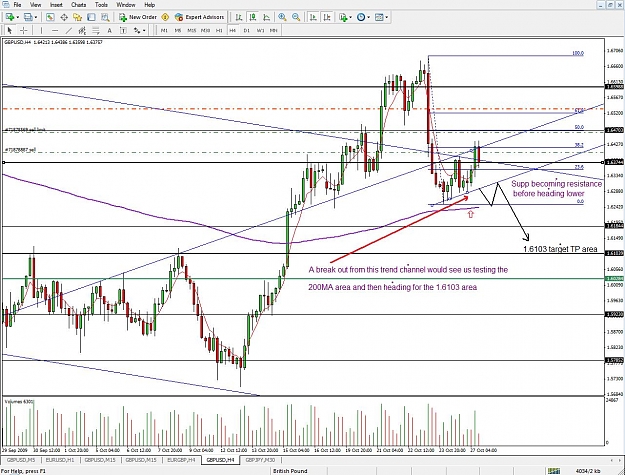Expand the arrows tool dropdown
Viewport: 625px width, 475px height.
144,30
